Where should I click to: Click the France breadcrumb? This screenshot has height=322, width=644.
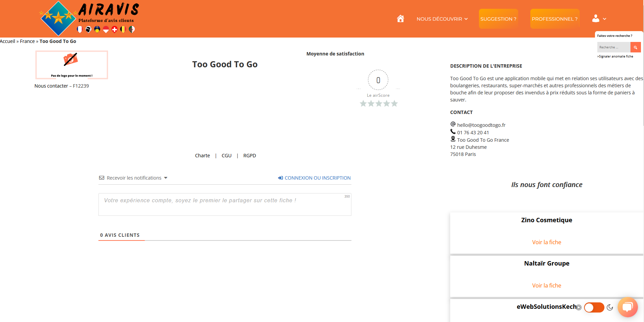click(x=27, y=41)
